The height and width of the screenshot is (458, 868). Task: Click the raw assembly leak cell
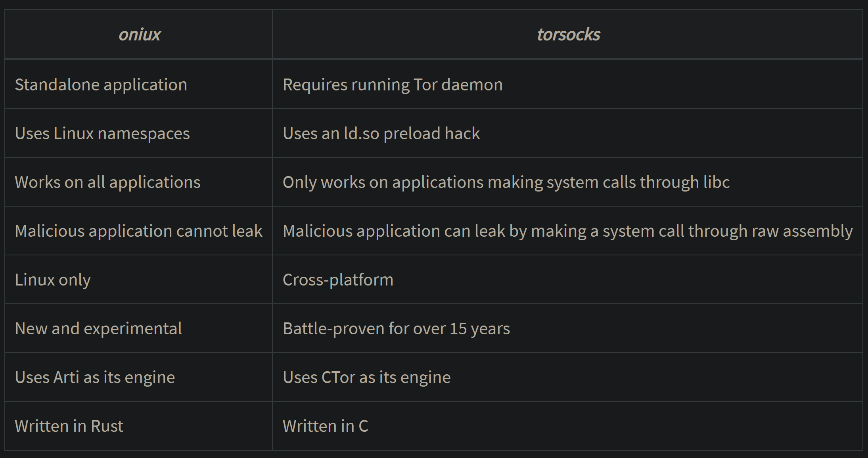(567, 231)
